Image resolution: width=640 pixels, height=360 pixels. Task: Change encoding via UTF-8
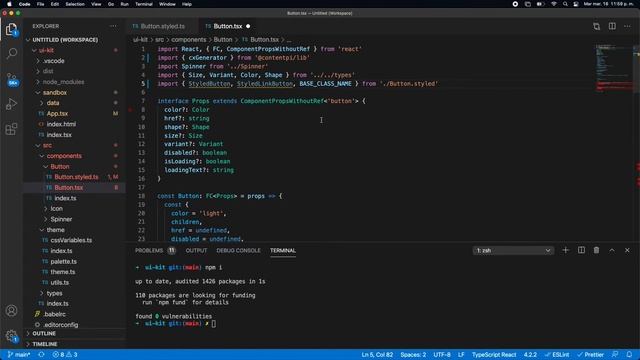[442, 355]
